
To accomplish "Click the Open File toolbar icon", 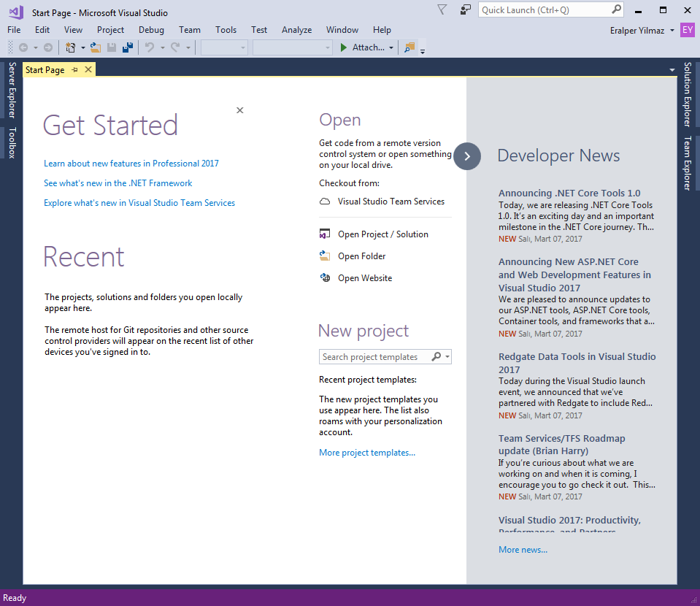I will pos(95,47).
